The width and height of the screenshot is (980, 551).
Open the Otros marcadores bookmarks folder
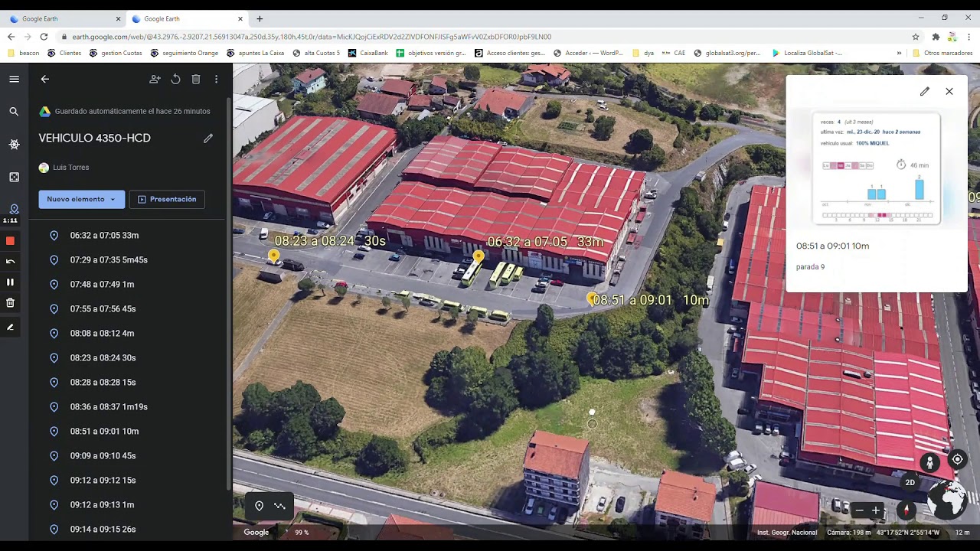coord(942,54)
